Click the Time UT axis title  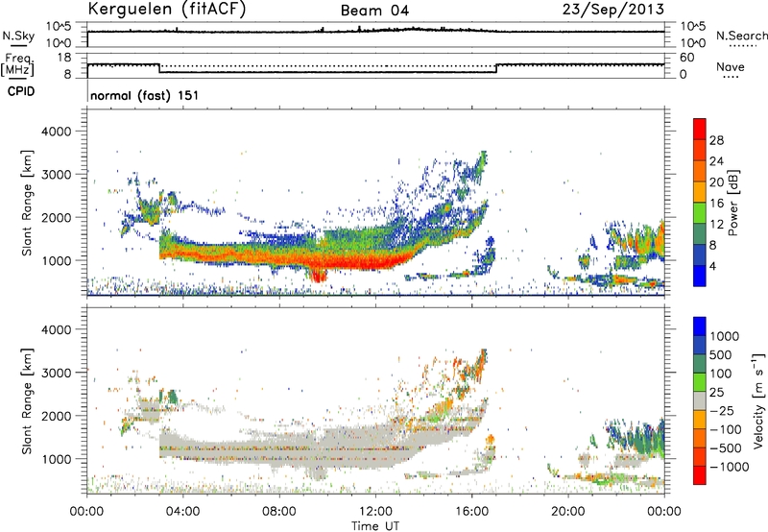[x=375, y=526]
